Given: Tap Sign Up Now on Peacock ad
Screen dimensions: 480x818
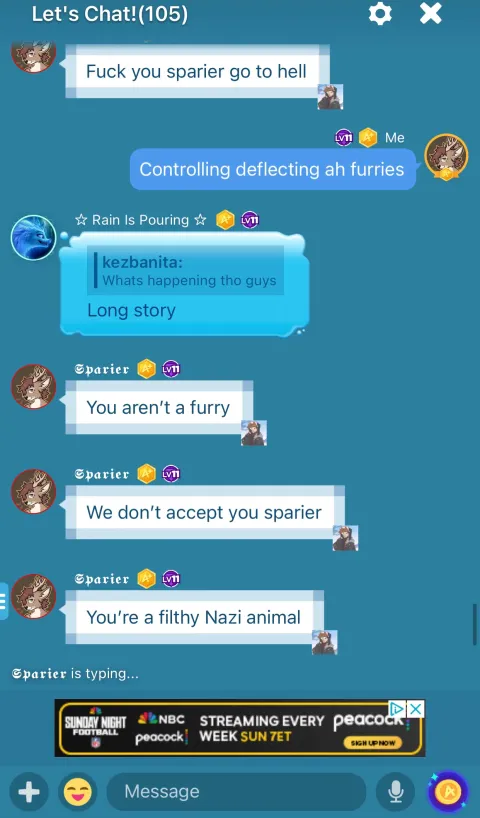Looking at the screenshot, I should (373, 743).
